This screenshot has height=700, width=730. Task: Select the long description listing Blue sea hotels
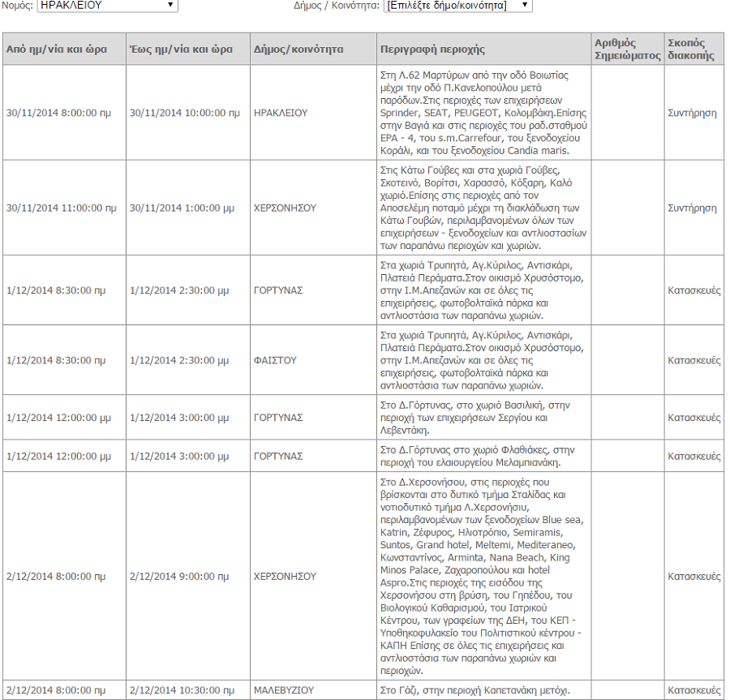pyautogui.click(x=483, y=577)
